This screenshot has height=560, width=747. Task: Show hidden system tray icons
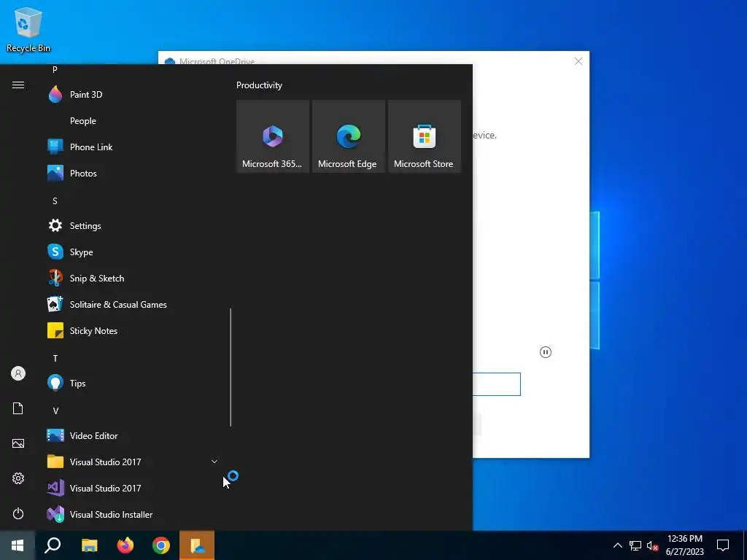(x=617, y=545)
